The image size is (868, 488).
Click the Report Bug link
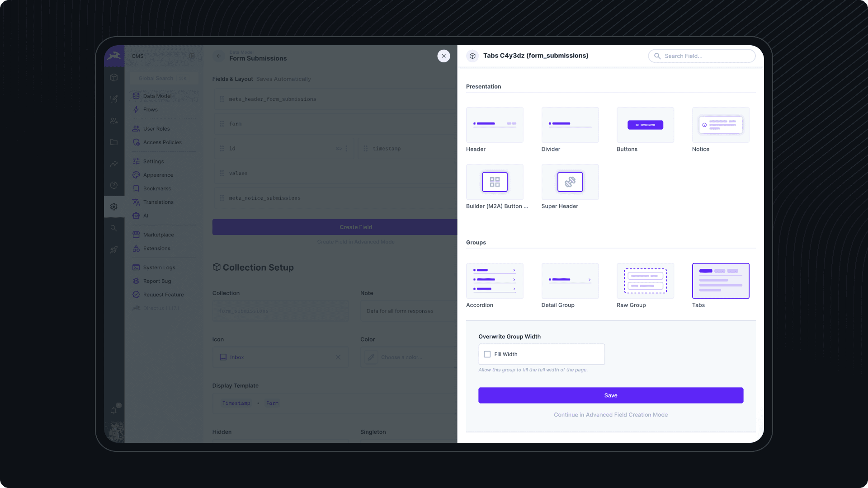point(165,281)
